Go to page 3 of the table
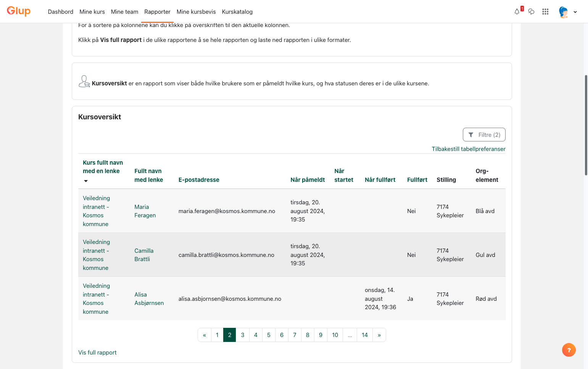The height and width of the screenshot is (369, 588). point(243,335)
